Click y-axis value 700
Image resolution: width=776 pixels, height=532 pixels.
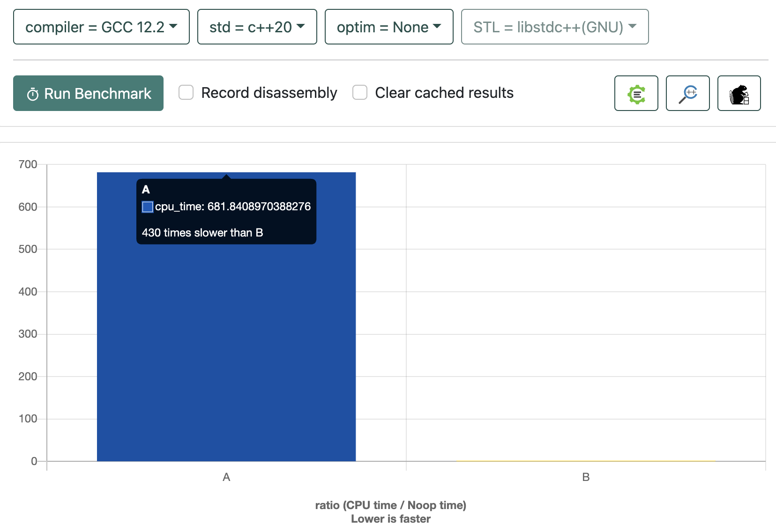(28, 164)
